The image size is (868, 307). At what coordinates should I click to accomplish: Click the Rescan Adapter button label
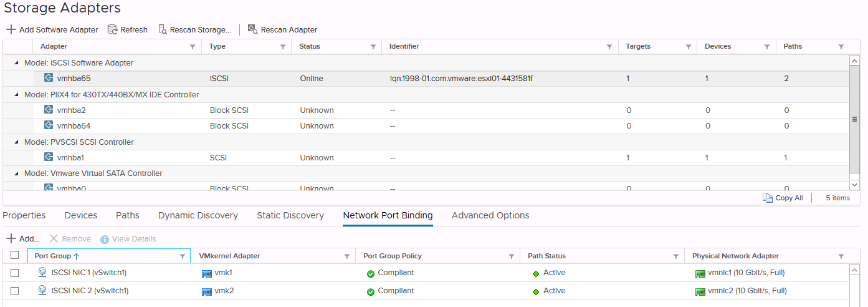pos(289,29)
